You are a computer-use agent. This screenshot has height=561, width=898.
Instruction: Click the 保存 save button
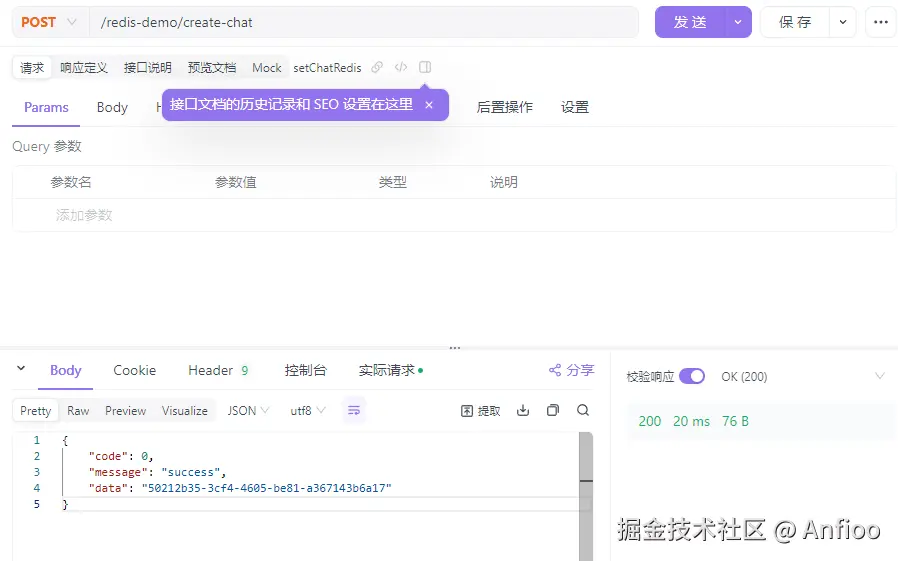point(795,22)
